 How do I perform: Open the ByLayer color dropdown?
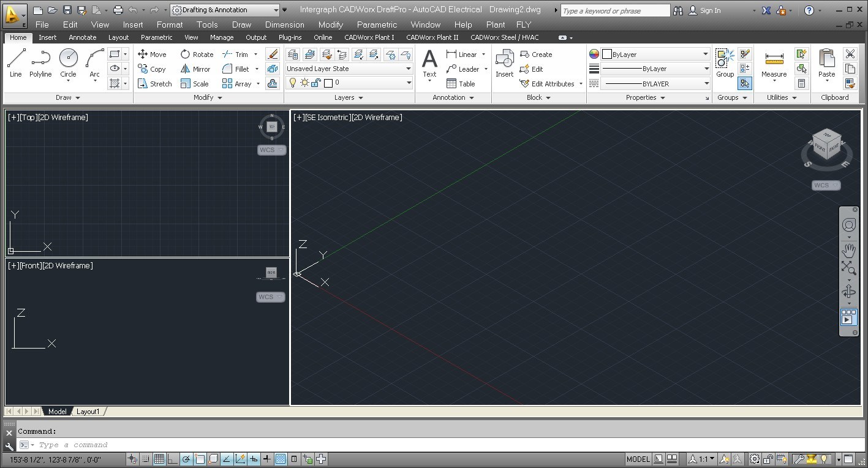coord(655,55)
